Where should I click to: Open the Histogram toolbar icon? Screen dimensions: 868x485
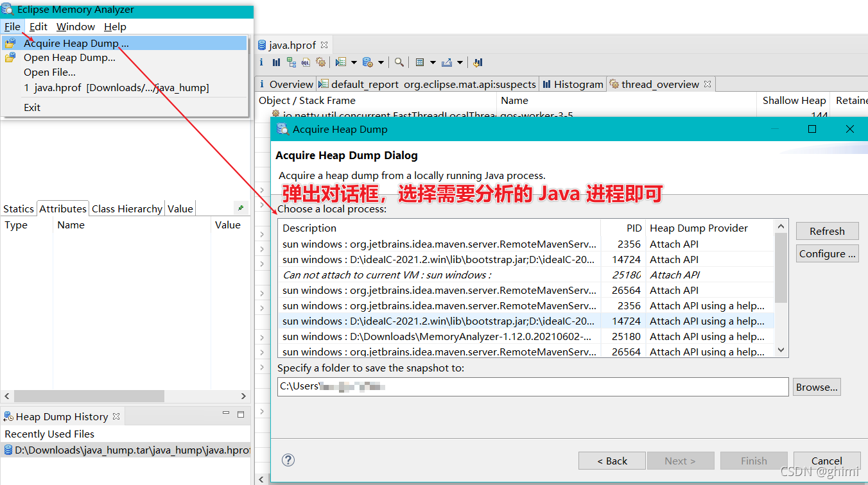(276, 62)
